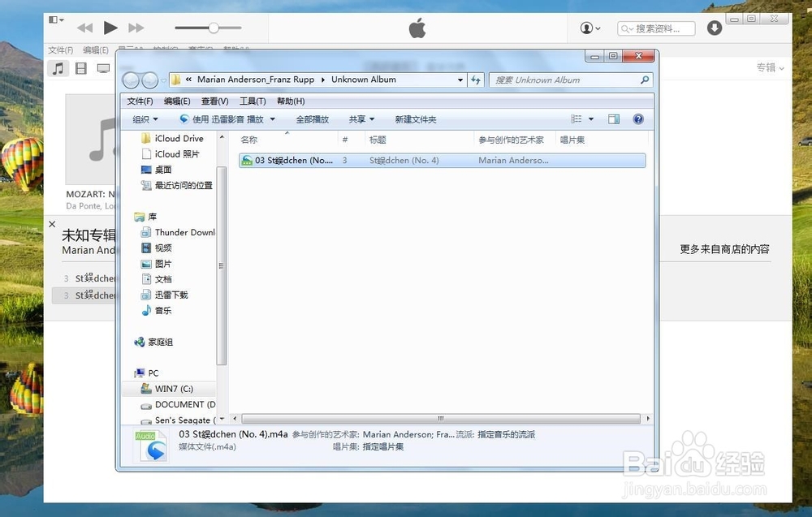Open the views dropdown arrow in Explorer

(590, 118)
